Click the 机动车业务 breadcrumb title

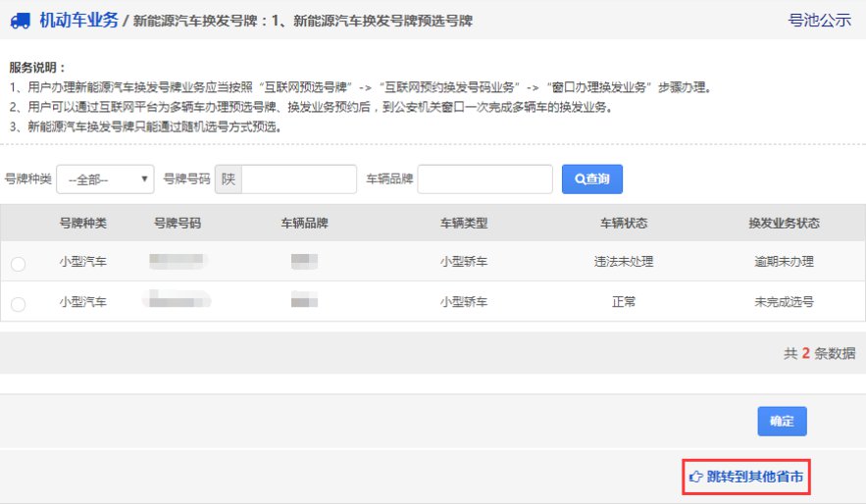(x=78, y=20)
